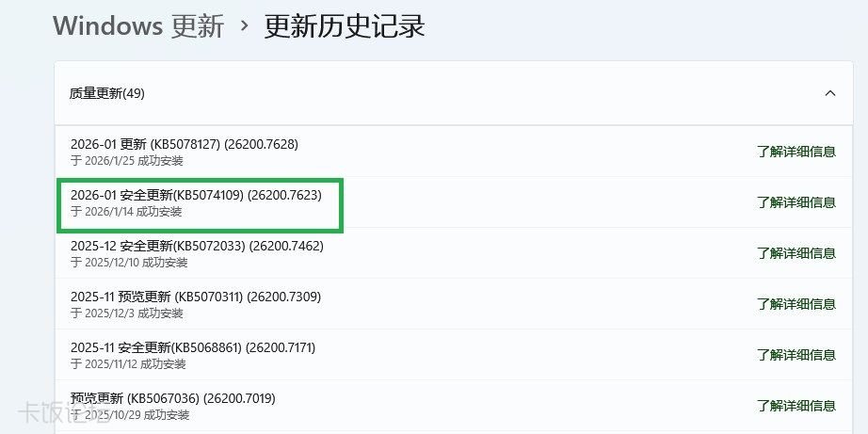
Task: Click the 于 2025/11/12 成功安装 status text
Action: point(130,364)
